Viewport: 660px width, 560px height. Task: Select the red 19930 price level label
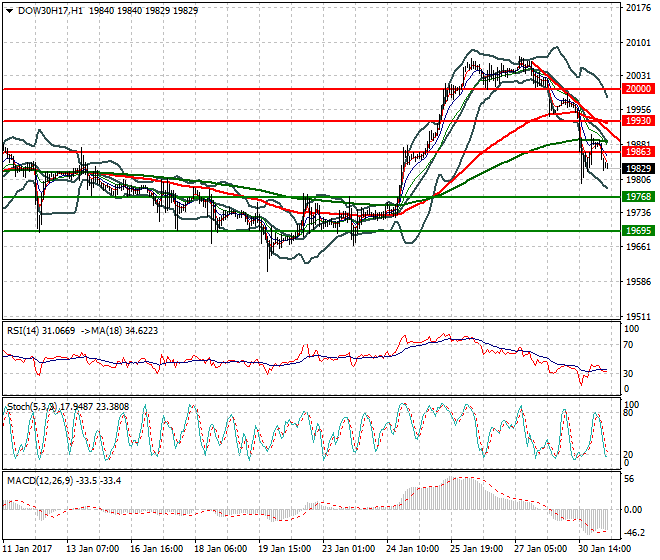[638, 121]
